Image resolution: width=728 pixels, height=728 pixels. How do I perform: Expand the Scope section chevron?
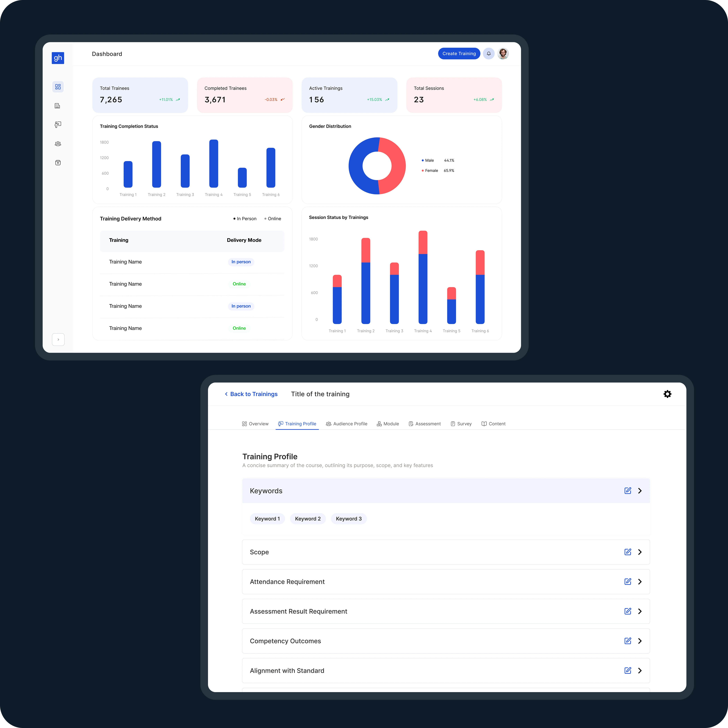(640, 552)
